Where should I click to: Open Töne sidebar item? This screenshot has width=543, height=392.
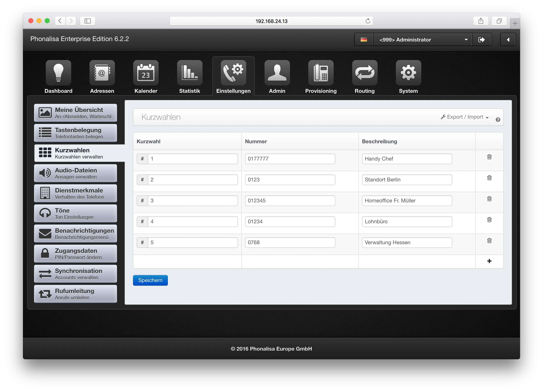click(x=76, y=213)
